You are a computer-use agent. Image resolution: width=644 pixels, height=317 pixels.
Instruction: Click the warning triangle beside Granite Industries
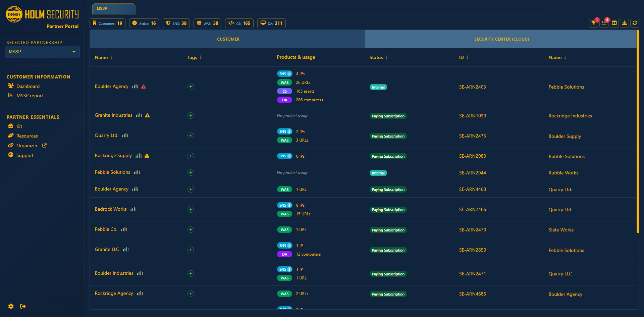click(x=148, y=115)
